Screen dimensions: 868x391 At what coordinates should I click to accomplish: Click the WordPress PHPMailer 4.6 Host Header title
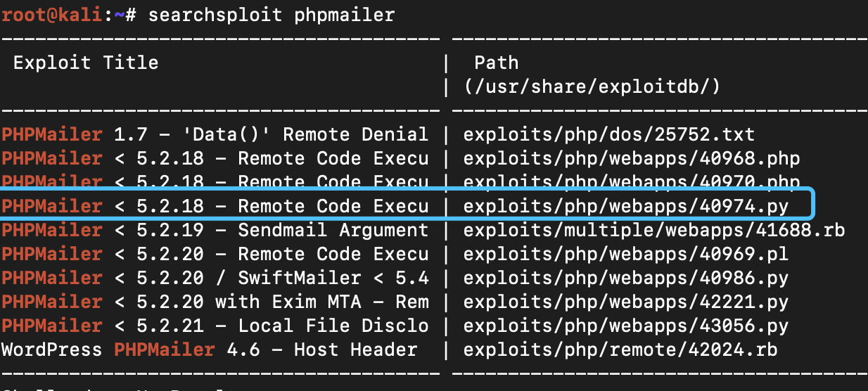click(x=209, y=350)
